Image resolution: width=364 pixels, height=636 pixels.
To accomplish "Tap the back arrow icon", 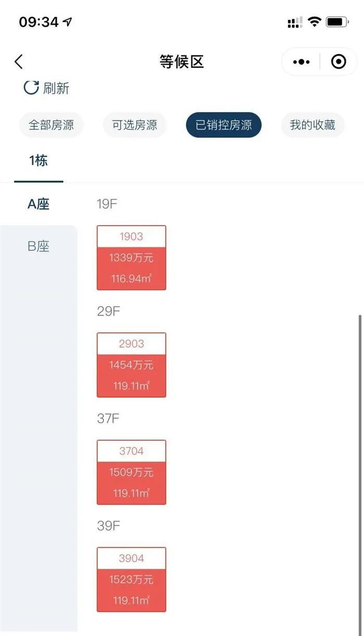I will [x=19, y=62].
